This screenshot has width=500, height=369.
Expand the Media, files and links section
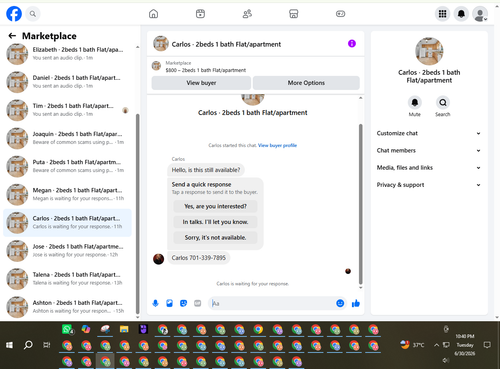(x=429, y=168)
